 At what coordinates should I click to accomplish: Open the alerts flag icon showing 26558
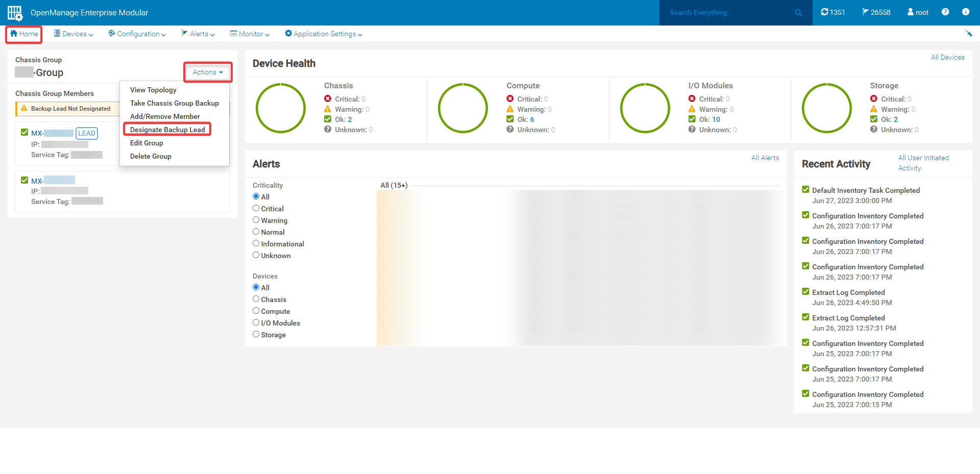[x=866, y=11]
